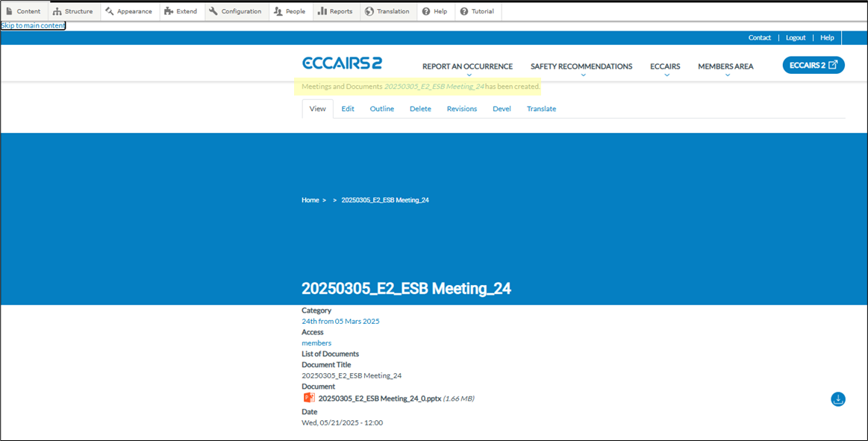
Task: Open the Structure admin menu
Action: click(x=73, y=11)
